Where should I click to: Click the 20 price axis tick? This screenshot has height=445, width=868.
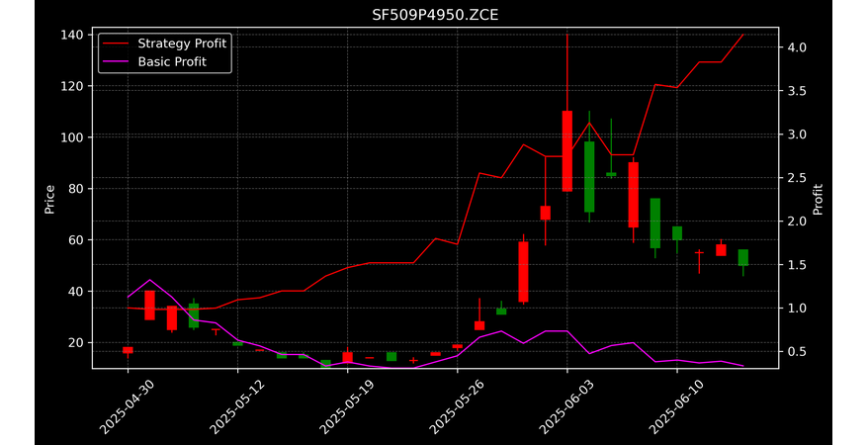click(75, 342)
